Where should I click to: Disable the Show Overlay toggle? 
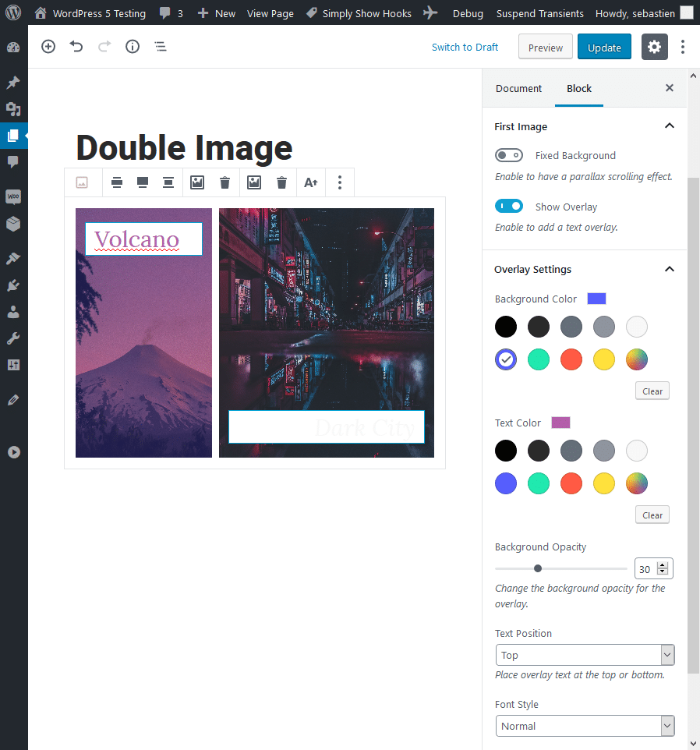pos(509,206)
